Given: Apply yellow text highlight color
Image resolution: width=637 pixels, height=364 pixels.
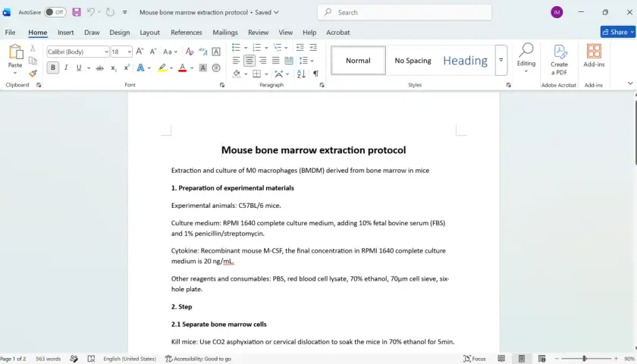Looking at the screenshot, I should [x=162, y=67].
